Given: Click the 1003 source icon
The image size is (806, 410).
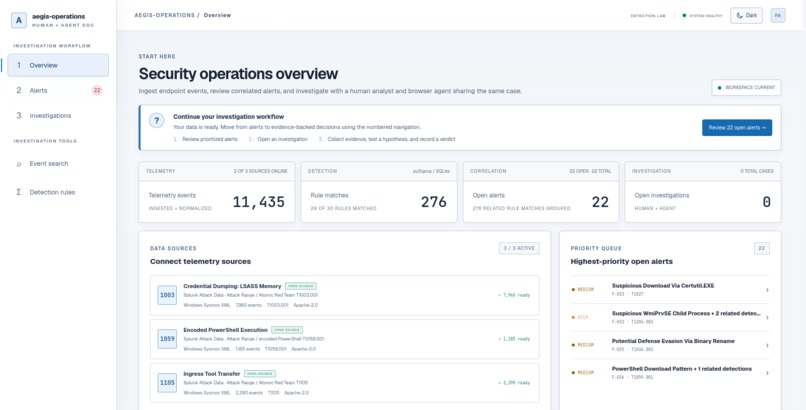Looking at the screenshot, I should click(x=167, y=295).
